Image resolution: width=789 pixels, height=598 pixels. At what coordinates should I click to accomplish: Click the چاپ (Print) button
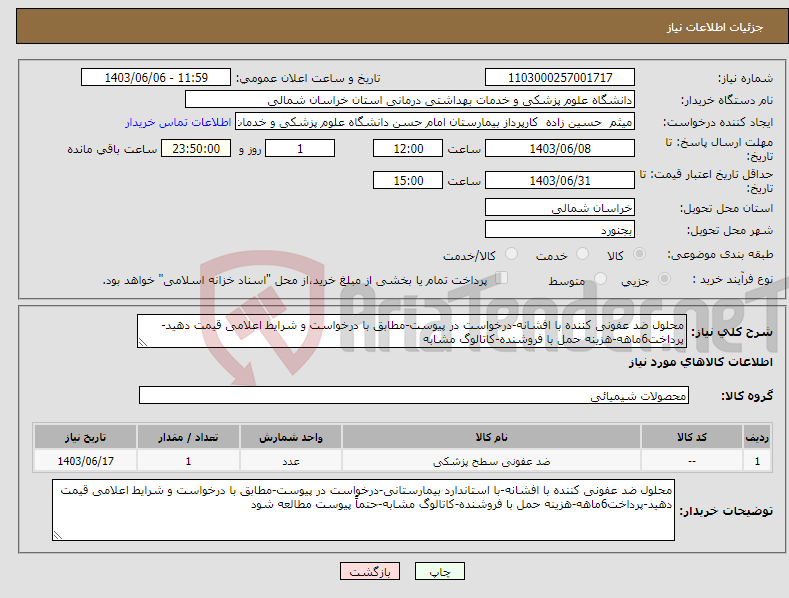(439, 571)
